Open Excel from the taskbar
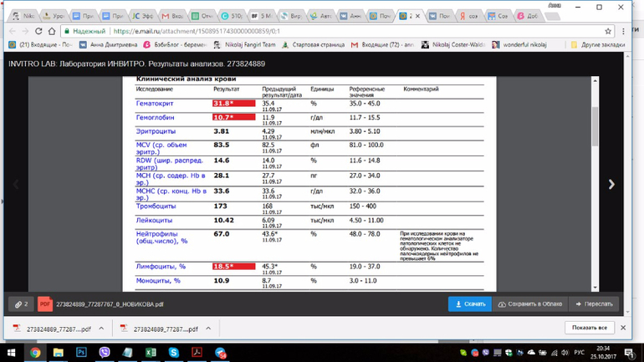The width and height of the screenshot is (644, 362). tap(151, 353)
